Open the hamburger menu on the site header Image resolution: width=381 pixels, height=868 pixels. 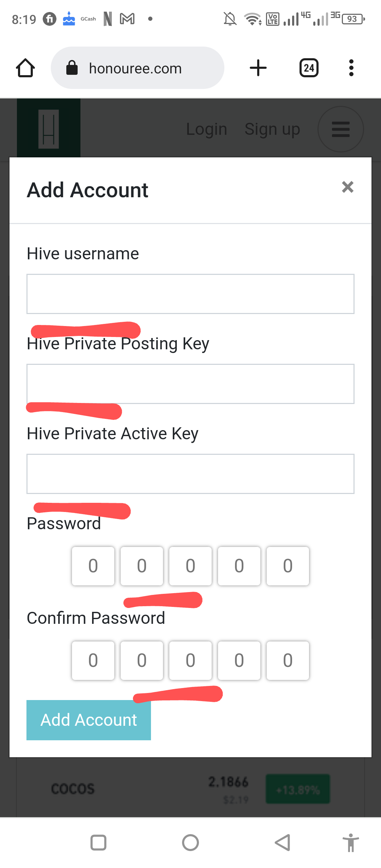pyautogui.click(x=341, y=129)
